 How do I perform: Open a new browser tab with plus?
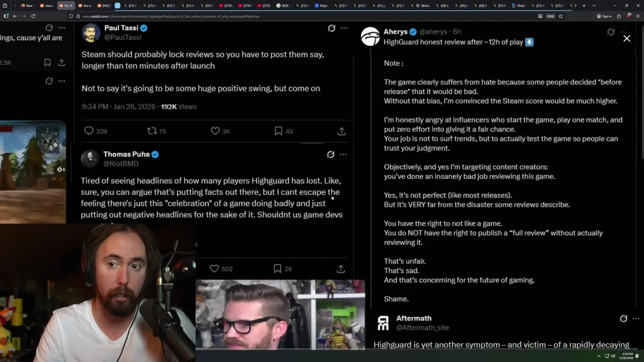tap(584, 6)
